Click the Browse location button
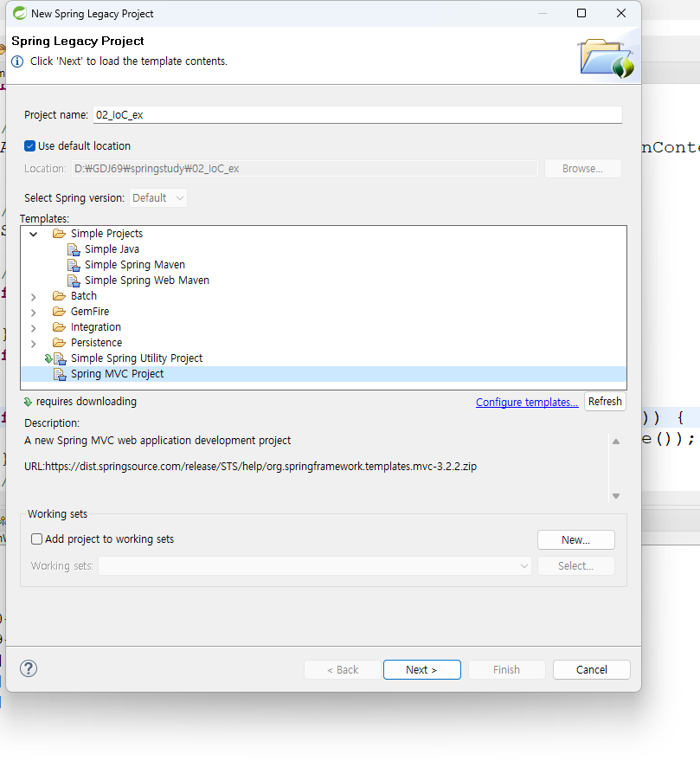 point(582,168)
